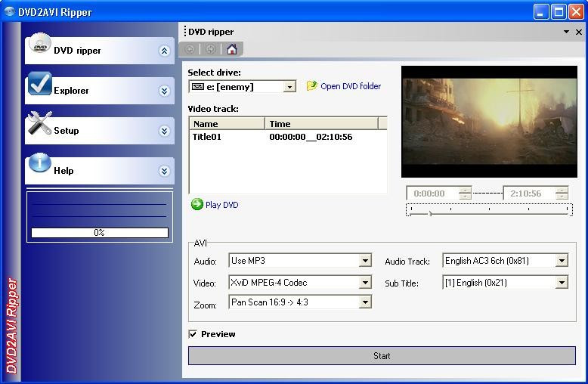Open the Audio codec dropdown
The height and width of the screenshot is (384, 588).
365,261
